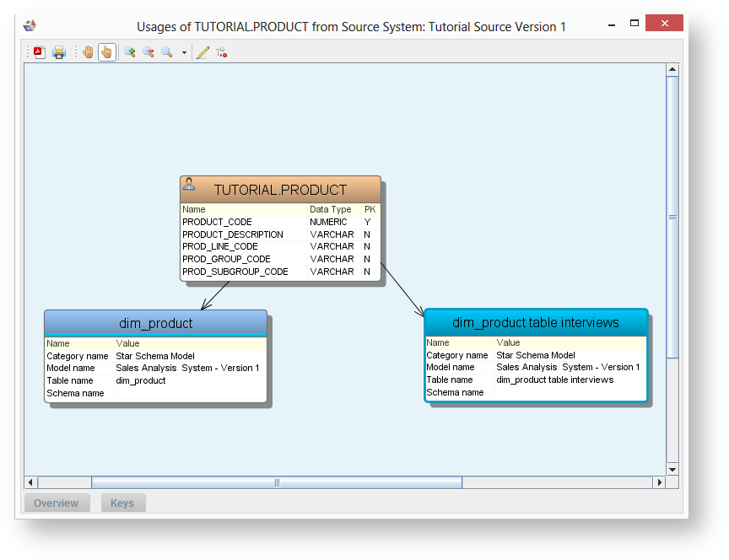Image resolution: width=729 pixels, height=560 pixels.
Task: Select the TUTORIAL.PRODUCT table header
Action: (x=280, y=190)
